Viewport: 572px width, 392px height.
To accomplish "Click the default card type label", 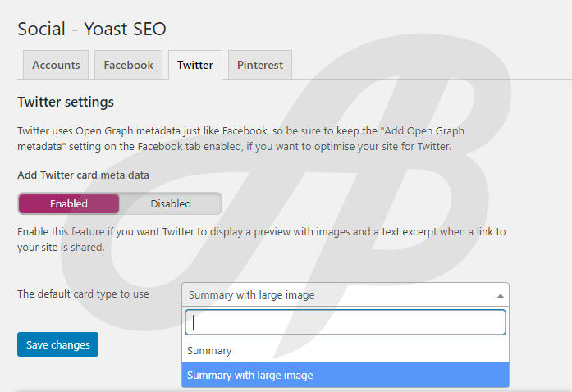I will (83, 294).
